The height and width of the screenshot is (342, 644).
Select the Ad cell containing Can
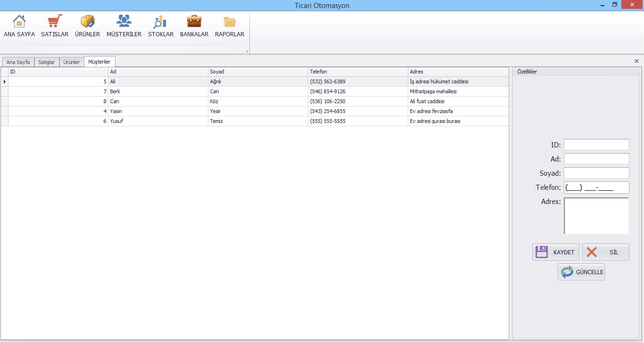tap(158, 101)
